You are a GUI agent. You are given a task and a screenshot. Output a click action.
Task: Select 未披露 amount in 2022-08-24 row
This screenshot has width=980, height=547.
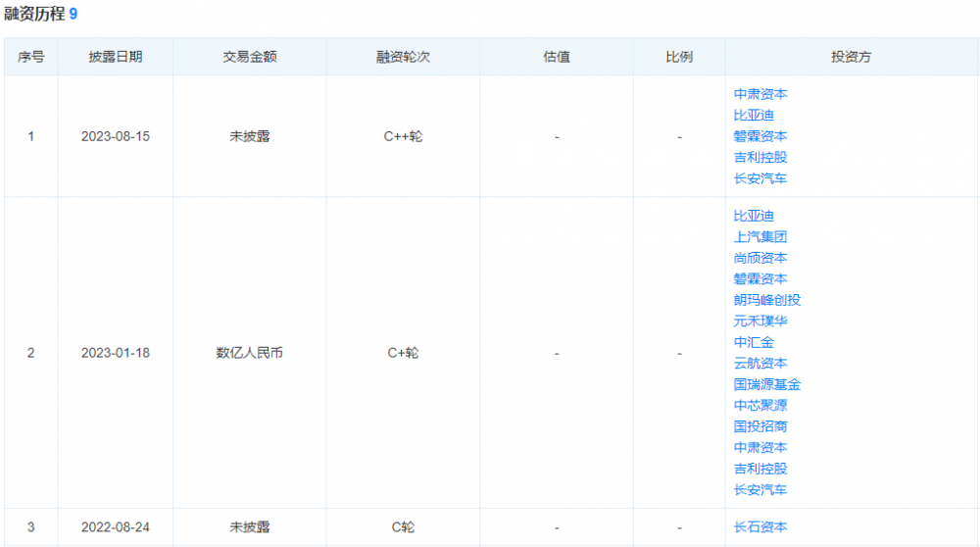[x=249, y=527]
